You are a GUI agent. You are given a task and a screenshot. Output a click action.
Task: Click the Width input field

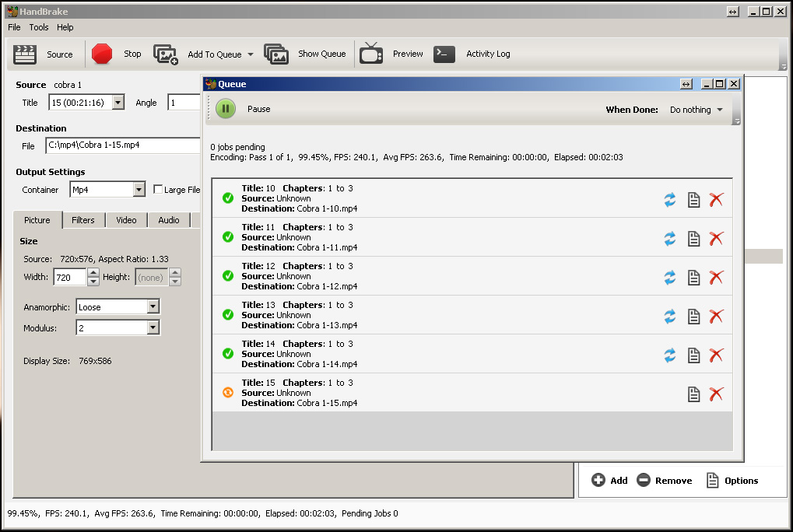click(x=70, y=277)
